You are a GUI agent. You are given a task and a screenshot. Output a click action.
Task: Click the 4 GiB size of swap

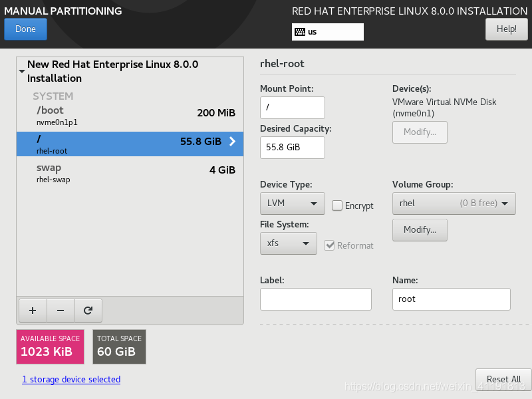click(222, 170)
